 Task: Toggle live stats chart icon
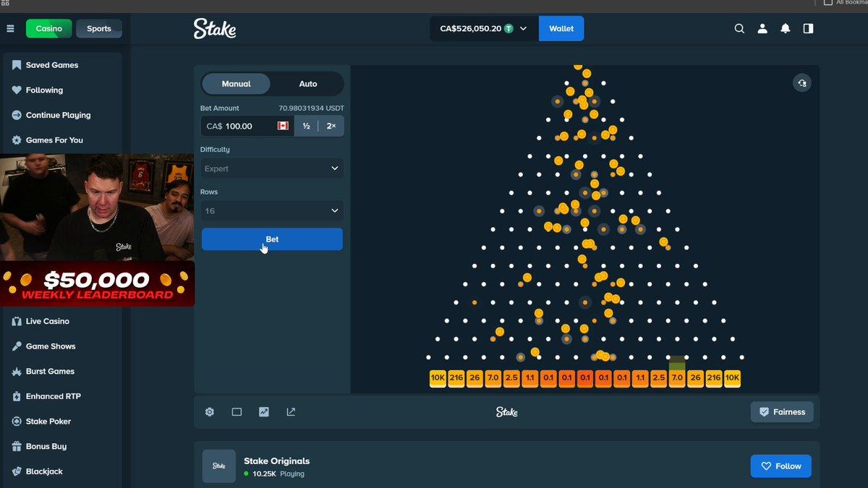pyautogui.click(x=264, y=412)
